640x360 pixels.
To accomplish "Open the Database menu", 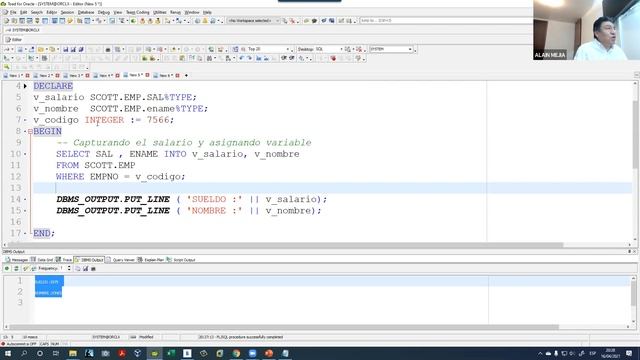I will pos(86,12).
